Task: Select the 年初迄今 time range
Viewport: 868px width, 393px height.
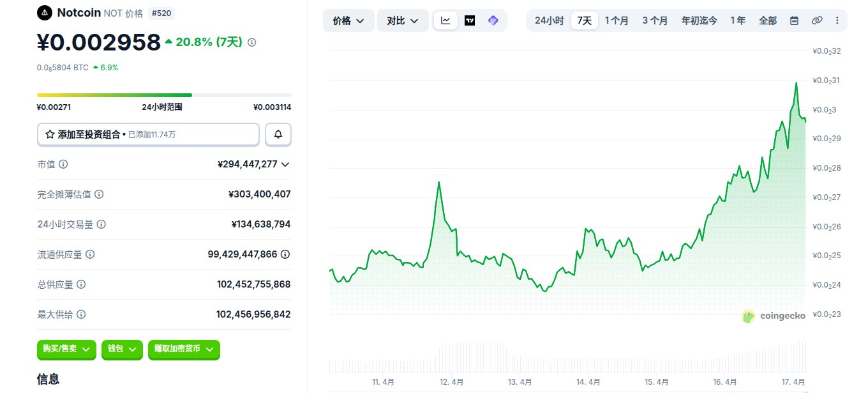Action: click(699, 20)
